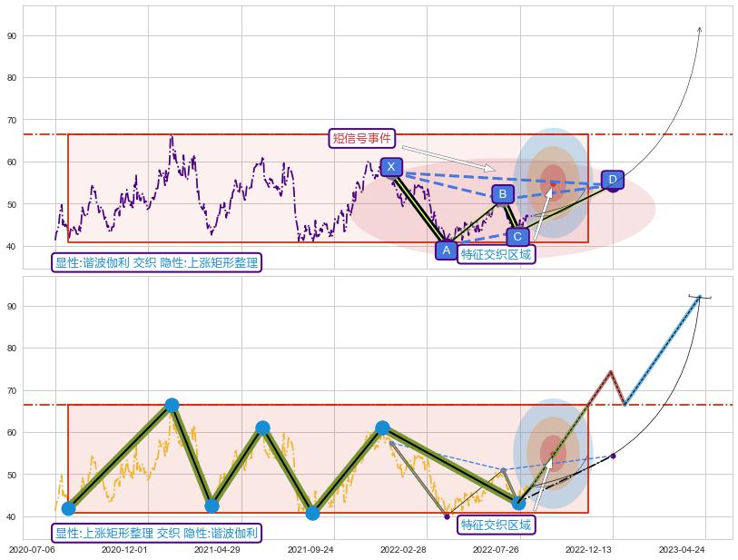The image size is (738, 560).
Task: Select the 2022-02-28 date tick label
Action: tap(403, 549)
